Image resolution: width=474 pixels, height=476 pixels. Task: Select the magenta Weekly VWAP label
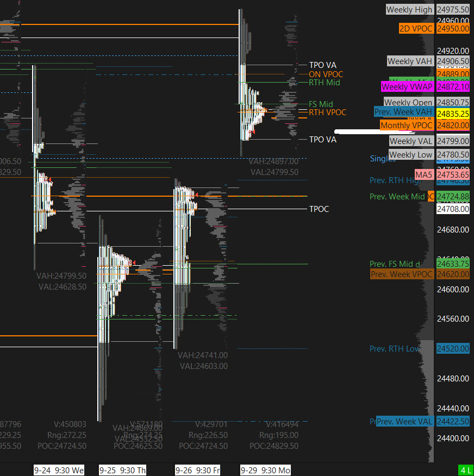[x=407, y=87]
